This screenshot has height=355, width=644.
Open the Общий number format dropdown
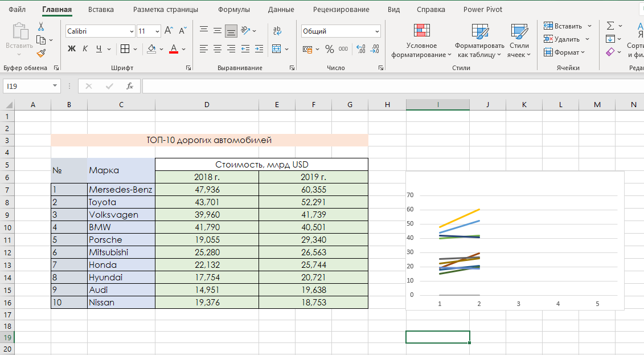tap(377, 31)
